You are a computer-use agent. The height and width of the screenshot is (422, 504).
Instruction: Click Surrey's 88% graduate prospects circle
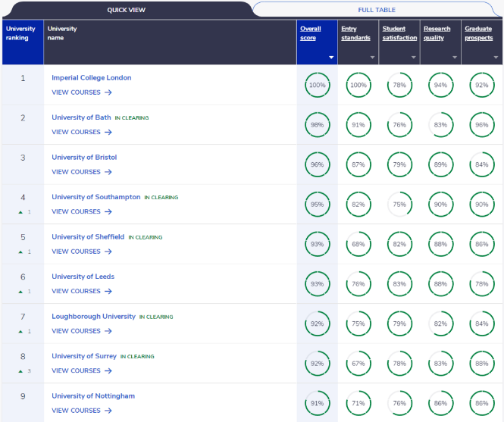click(482, 364)
